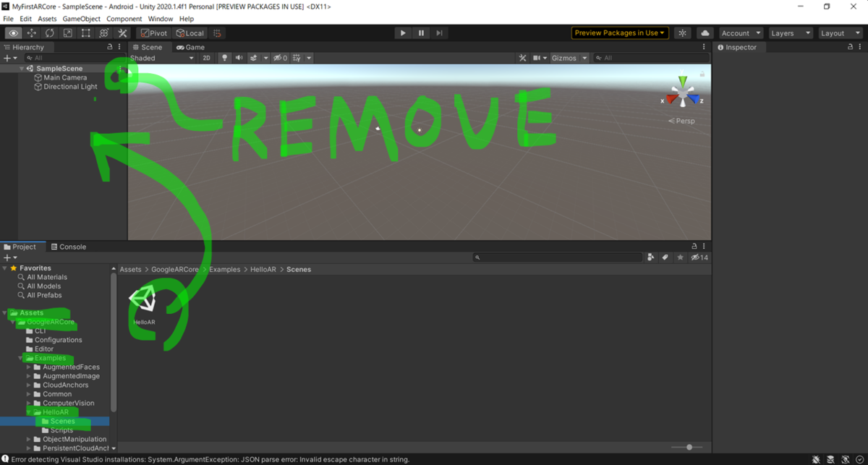Click the Persp label under orientation gizmo
868x465 pixels.
pos(681,121)
